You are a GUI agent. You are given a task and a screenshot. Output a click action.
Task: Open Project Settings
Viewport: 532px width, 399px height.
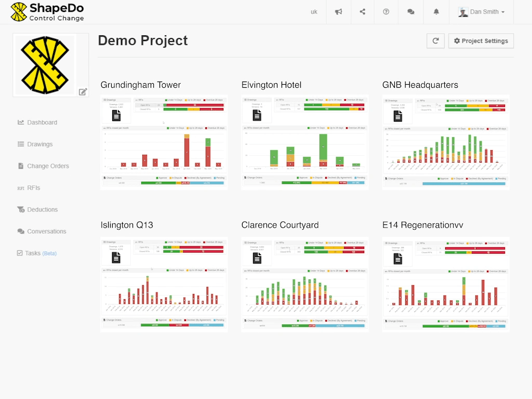pyautogui.click(x=481, y=41)
